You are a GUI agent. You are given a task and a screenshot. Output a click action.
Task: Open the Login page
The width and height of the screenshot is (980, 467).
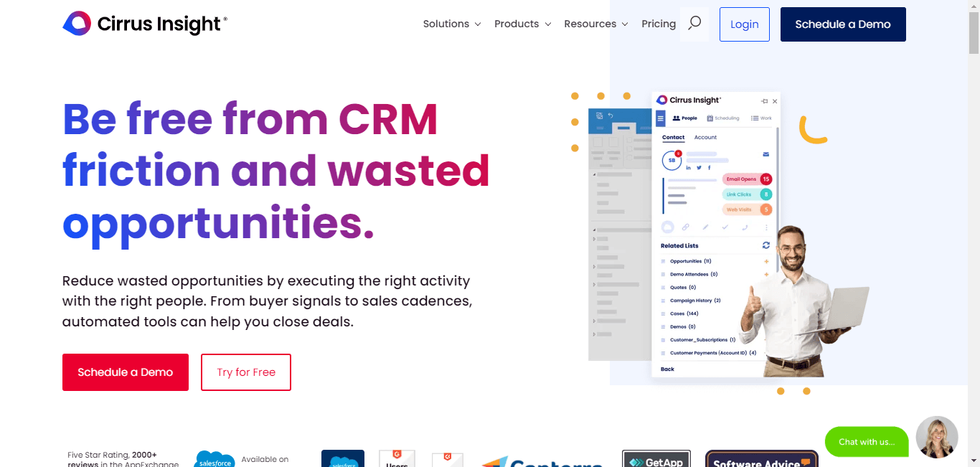[744, 24]
